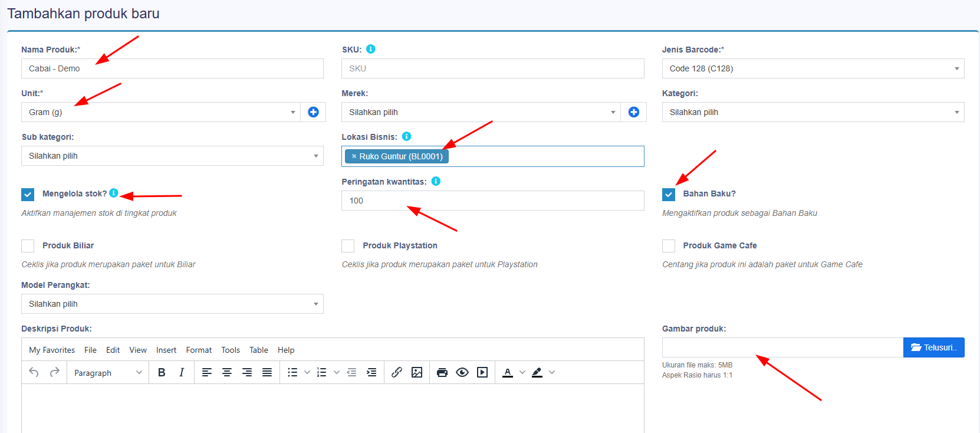Uncheck the Mengelola stok checkbox
The width and height of the screenshot is (980, 433).
click(28, 194)
